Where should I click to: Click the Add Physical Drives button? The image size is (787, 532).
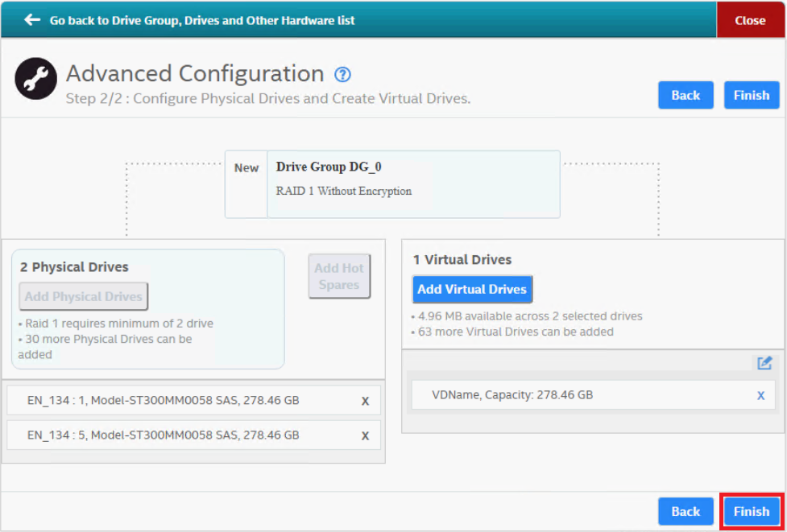[84, 297]
